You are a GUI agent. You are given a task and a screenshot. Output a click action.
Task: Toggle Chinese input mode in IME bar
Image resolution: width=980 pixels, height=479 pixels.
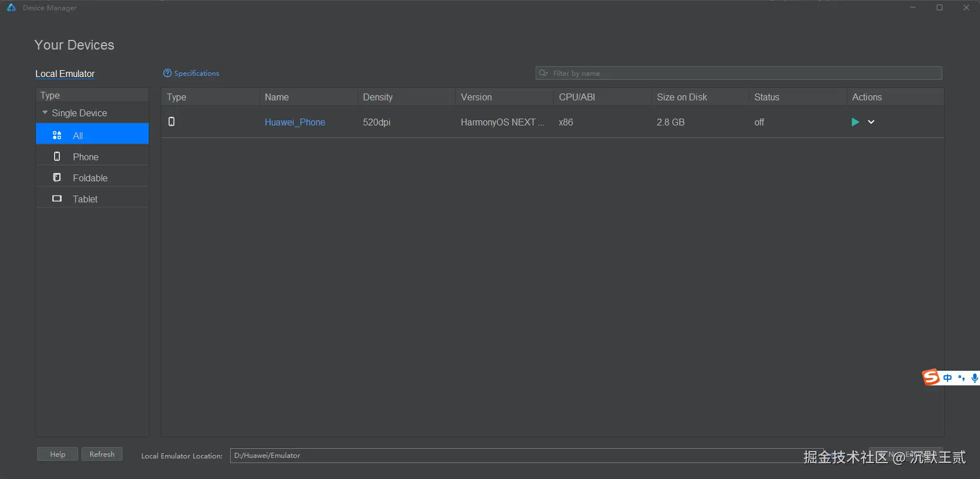pos(948,377)
